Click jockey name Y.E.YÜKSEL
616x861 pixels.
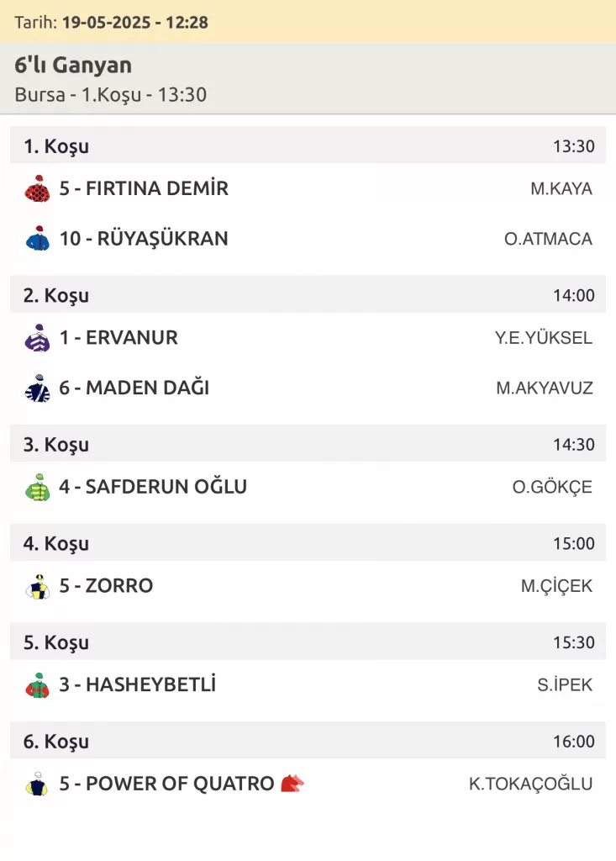[x=543, y=339]
